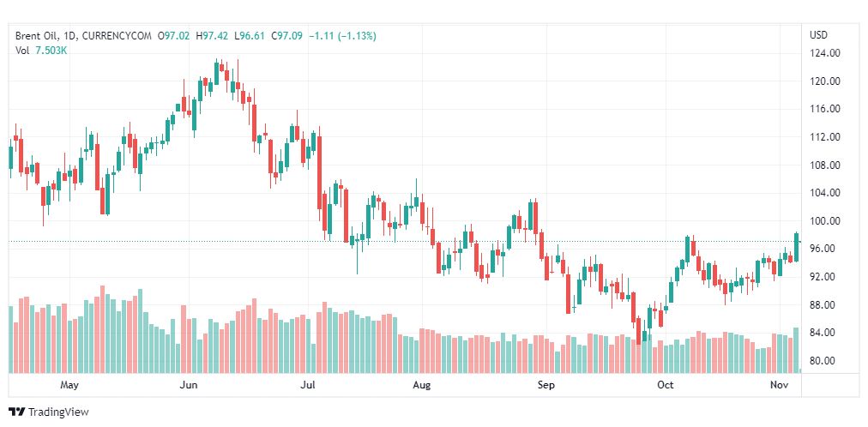
Task: Open the TradingView text link
Action: coord(57,412)
